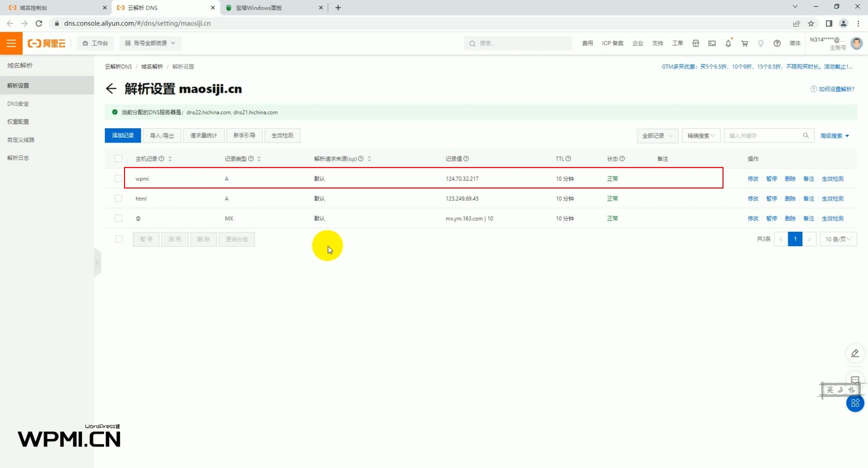
Task: Open the blue floating grid icon
Action: point(855,403)
